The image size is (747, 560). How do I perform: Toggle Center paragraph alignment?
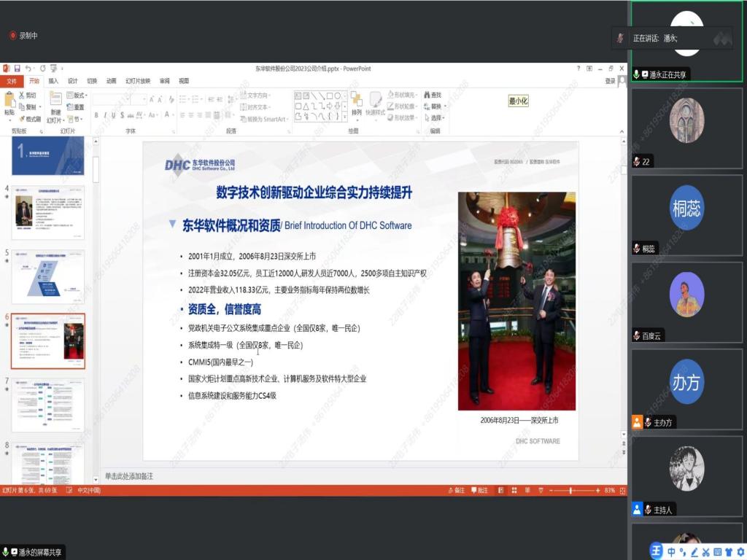tap(191, 115)
